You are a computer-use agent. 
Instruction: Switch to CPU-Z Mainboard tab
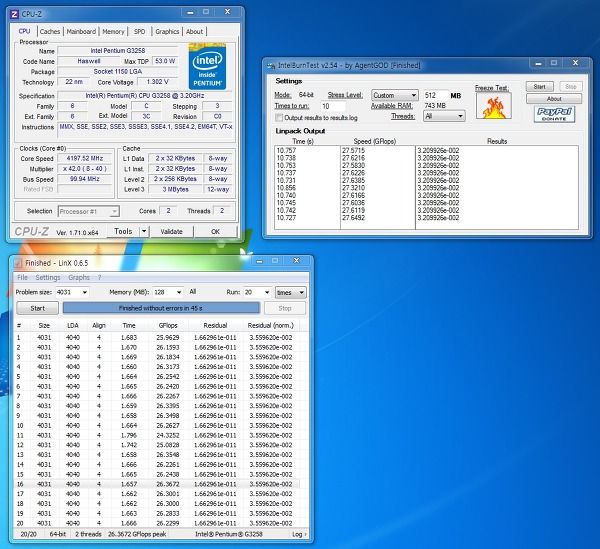(81, 31)
